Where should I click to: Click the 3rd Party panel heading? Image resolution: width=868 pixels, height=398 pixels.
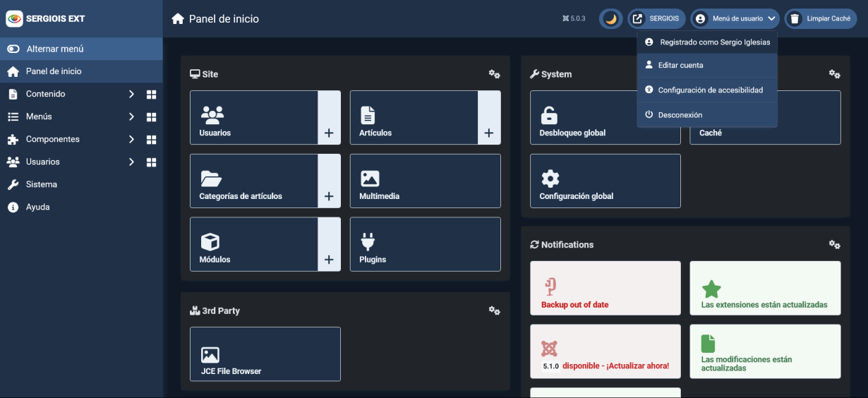(x=215, y=310)
